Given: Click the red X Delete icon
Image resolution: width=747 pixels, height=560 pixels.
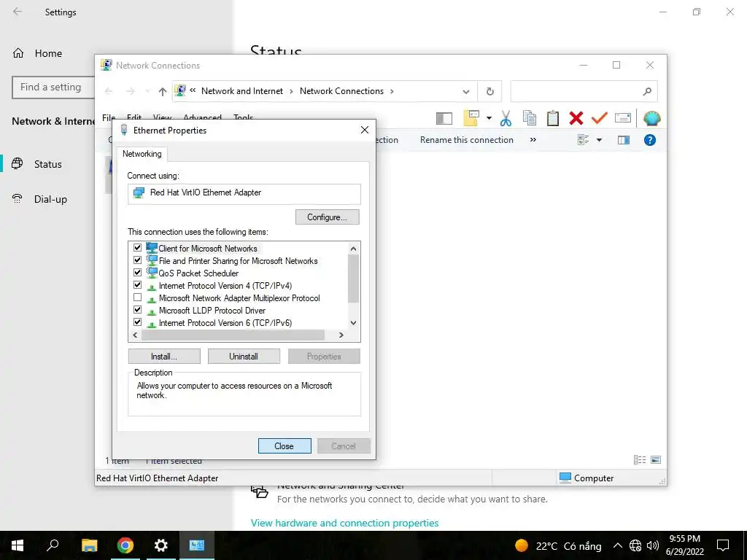Looking at the screenshot, I should 576,118.
